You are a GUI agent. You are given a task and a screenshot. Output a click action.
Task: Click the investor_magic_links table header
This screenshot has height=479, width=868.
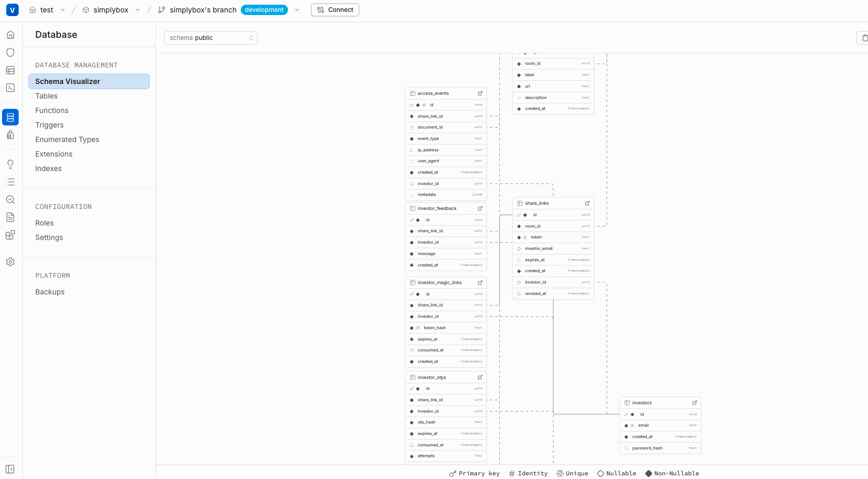[x=446, y=283]
